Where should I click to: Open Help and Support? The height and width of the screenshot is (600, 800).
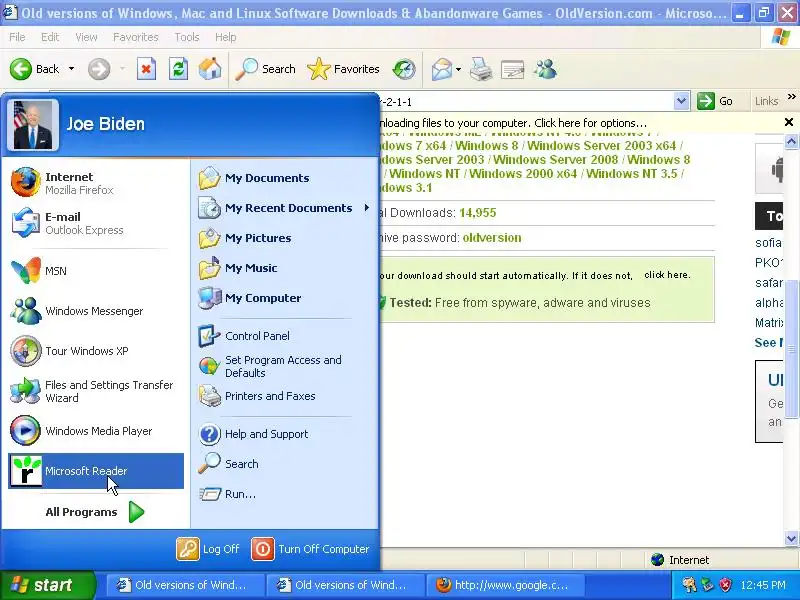point(284,434)
